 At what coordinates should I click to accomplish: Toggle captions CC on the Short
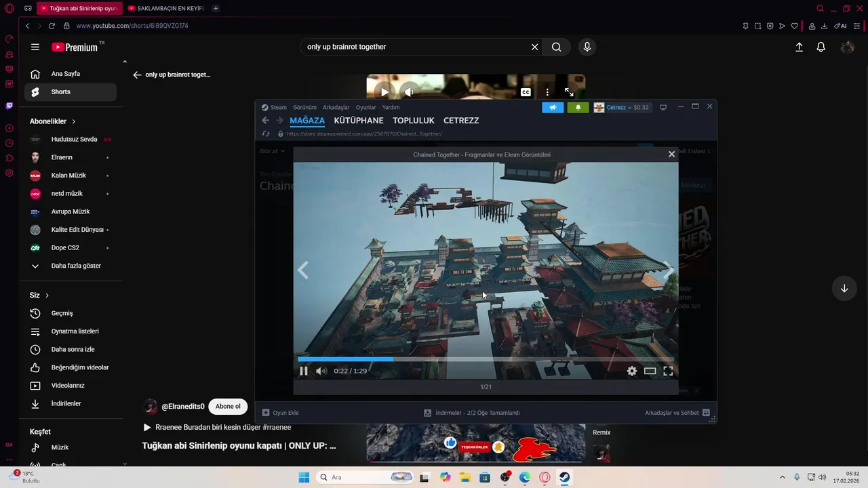[526, 92]
